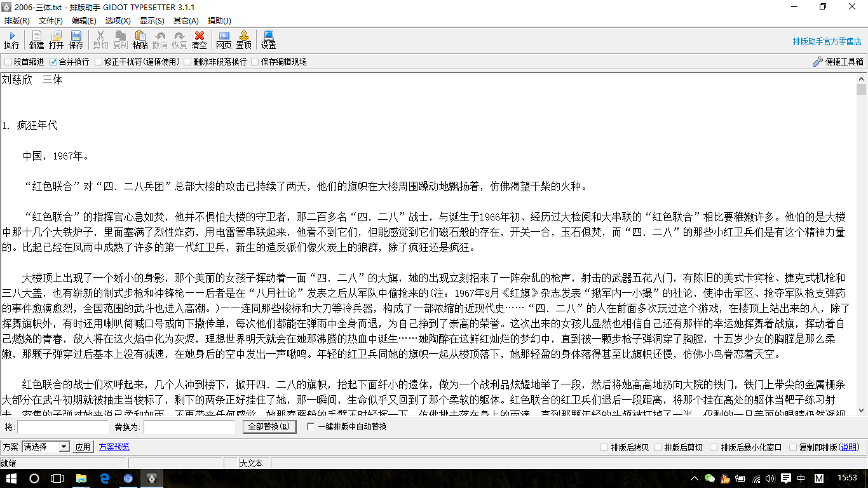Click the scrollbar down arrow
868x488 pixels.
pos(861,411)
